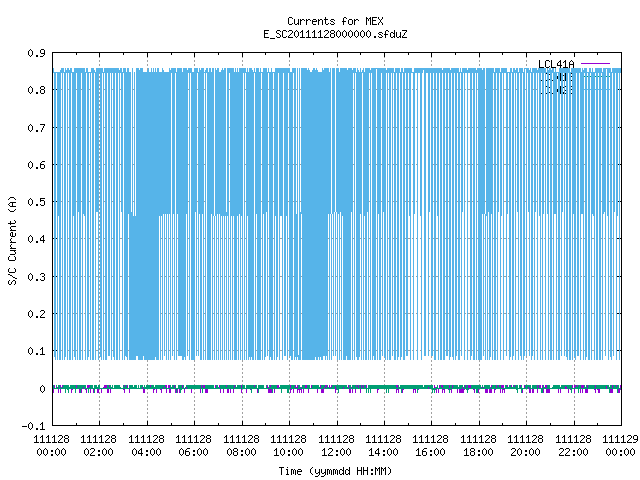
Task: Click the LCL41A legend label
Action: 556,64
